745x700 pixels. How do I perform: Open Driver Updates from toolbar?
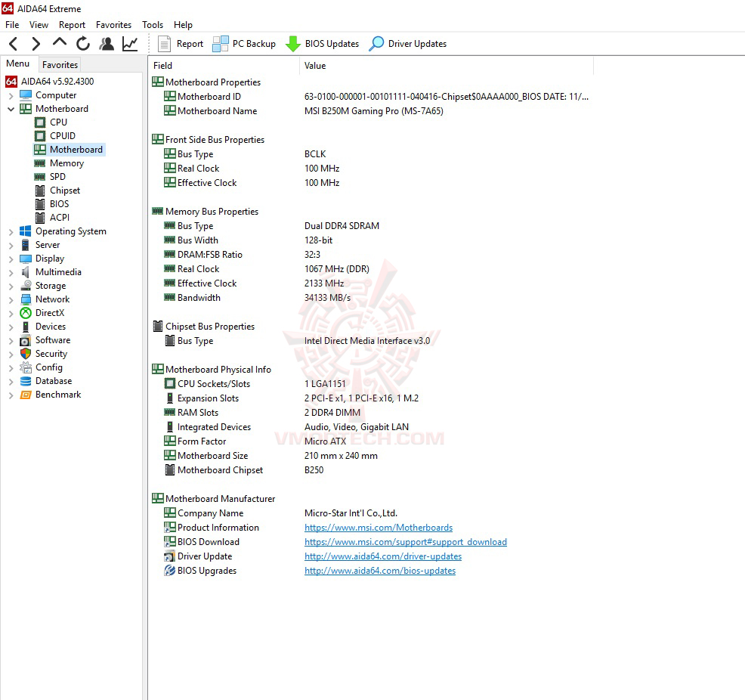pyautogui.click(x=408, y=44)
